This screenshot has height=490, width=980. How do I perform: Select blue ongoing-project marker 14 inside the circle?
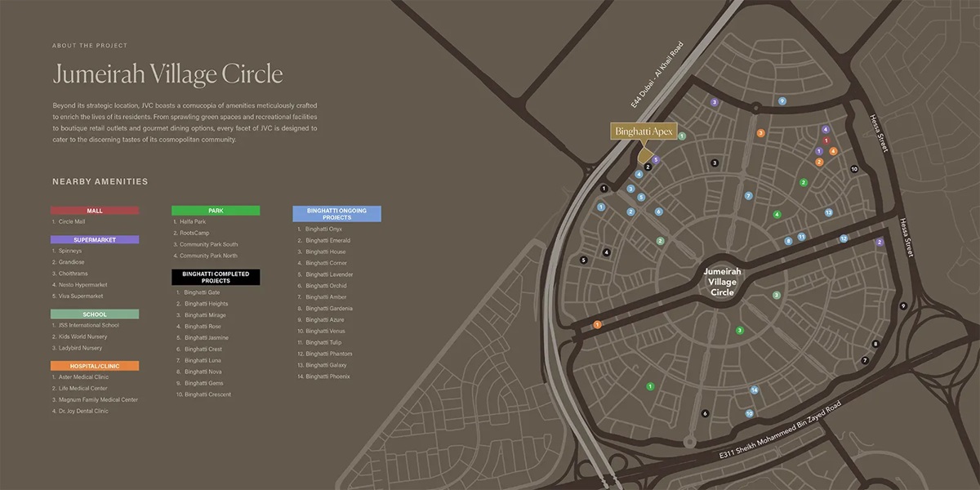[x=754, y=390]
